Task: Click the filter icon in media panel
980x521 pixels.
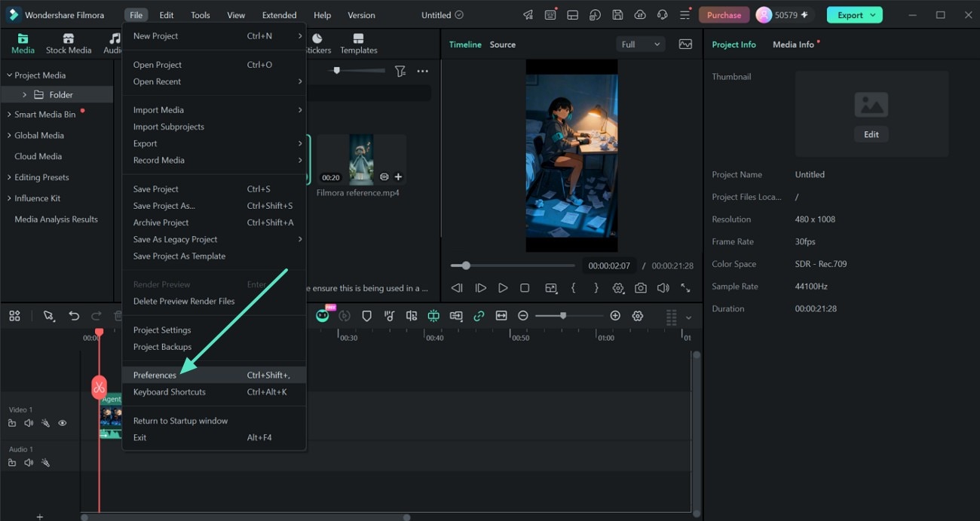Action: coord(400,71)
